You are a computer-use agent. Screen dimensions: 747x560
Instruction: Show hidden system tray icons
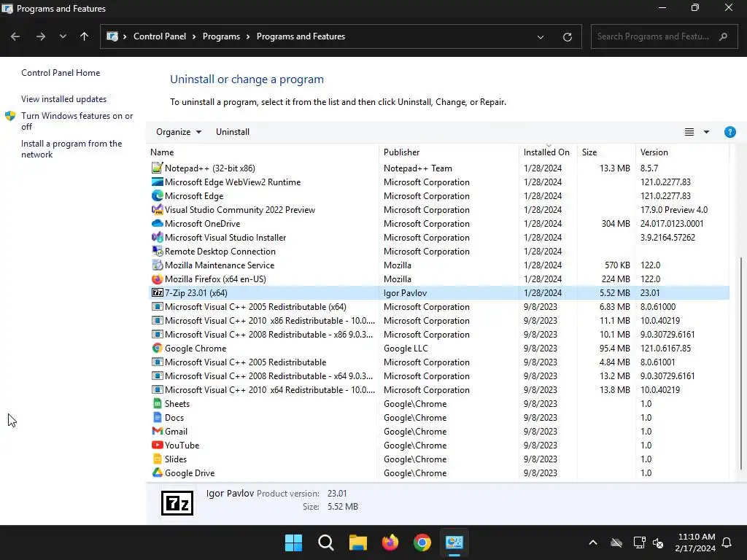[593, 542]
